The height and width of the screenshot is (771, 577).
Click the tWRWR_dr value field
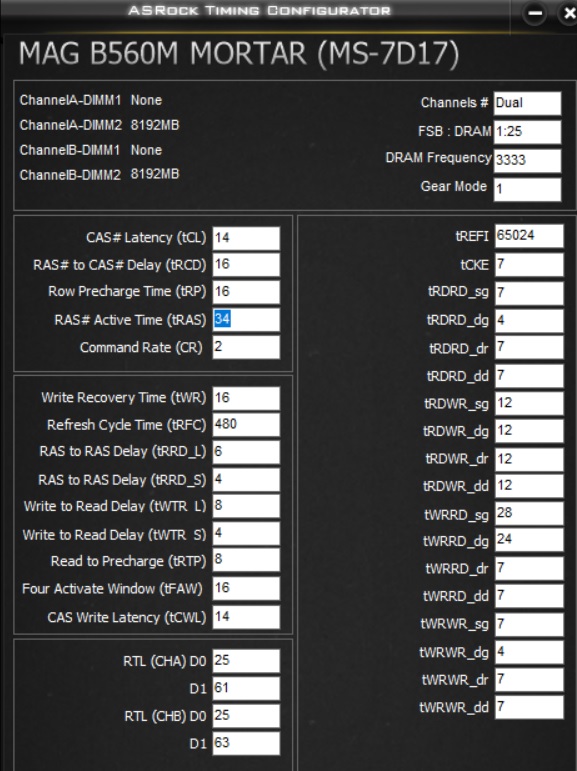(529, 680)
